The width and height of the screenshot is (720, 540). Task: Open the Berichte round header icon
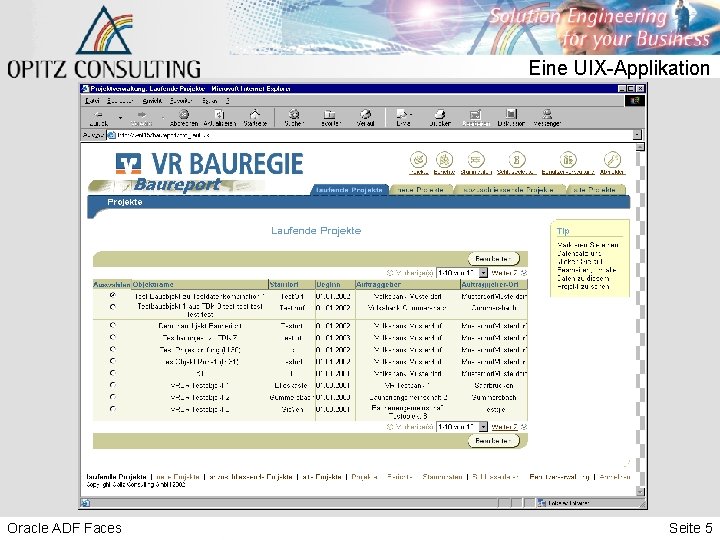[x=444, y=160]
